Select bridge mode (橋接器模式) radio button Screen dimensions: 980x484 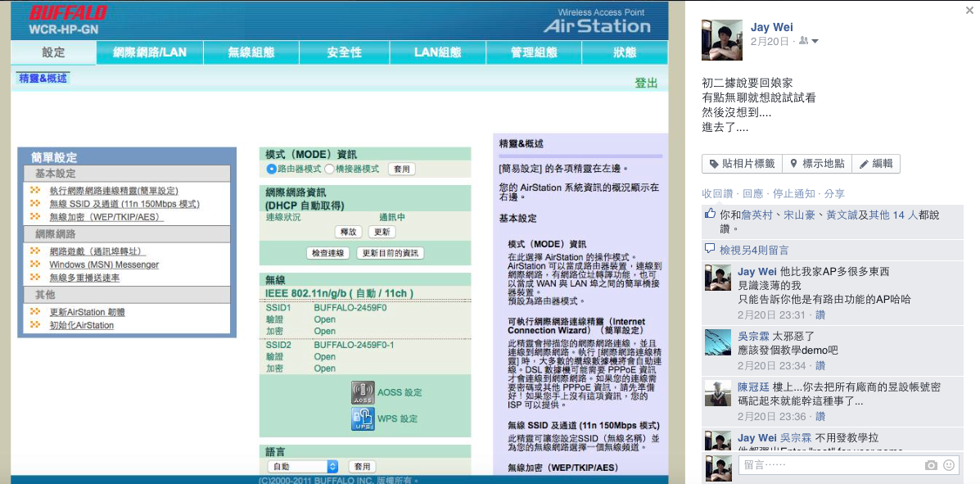[x=329, y=169]
